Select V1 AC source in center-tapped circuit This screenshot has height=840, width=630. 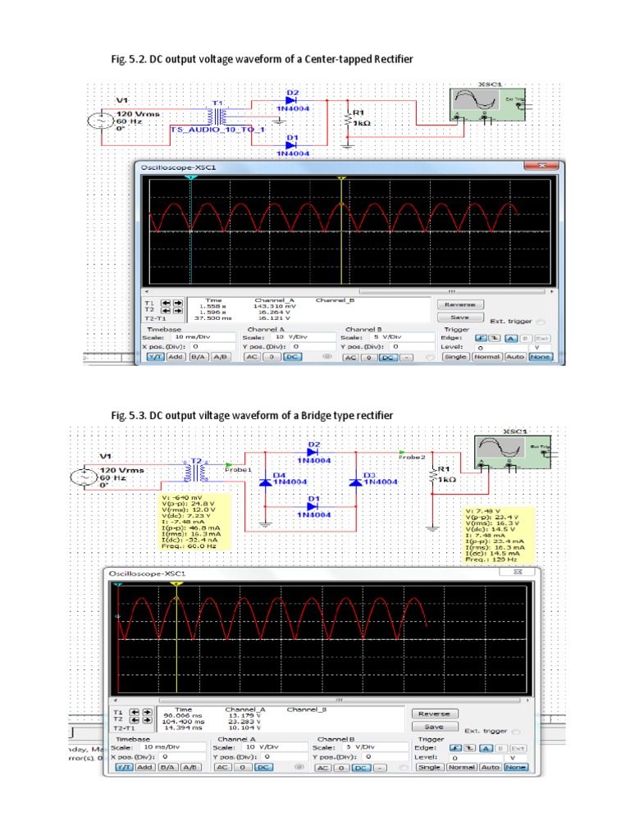tap(99, 121)
